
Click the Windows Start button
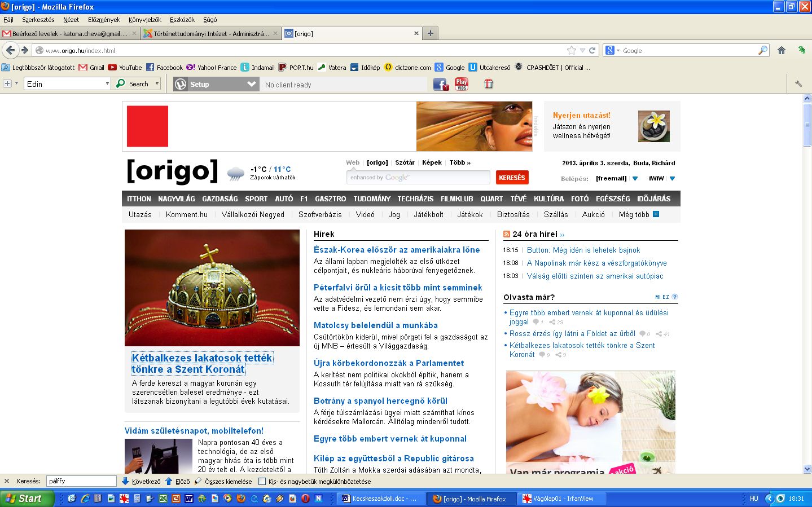[x=27, y=499]
